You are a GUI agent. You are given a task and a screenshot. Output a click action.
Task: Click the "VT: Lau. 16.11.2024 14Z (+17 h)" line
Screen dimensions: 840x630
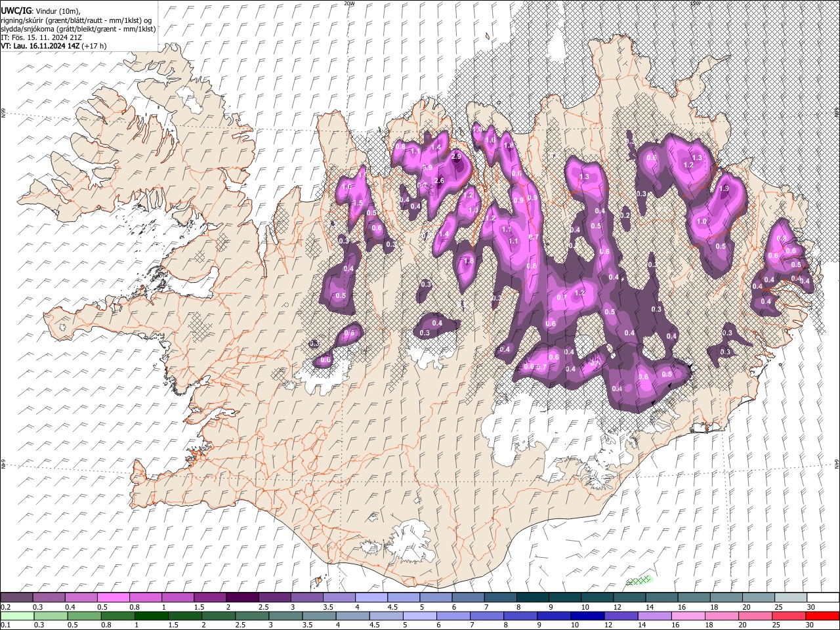(54, 46)
